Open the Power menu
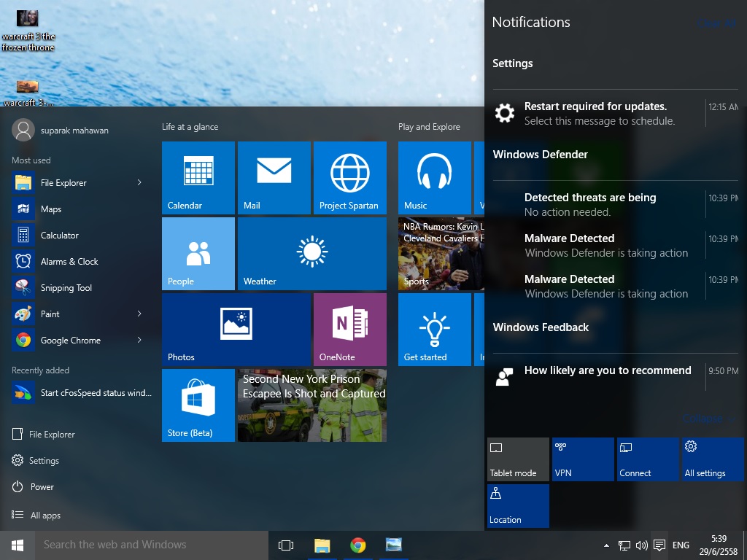This screenshot has width=747, height=560. pos(42,487)
